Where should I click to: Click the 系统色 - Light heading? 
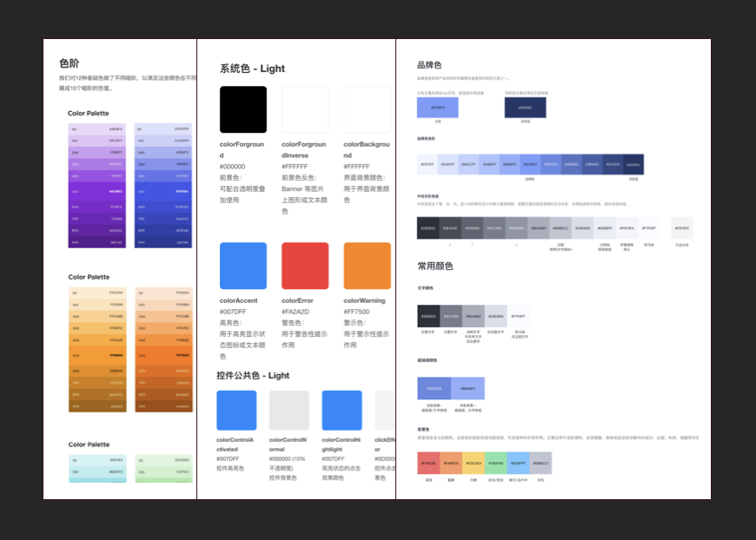[252, 69]
